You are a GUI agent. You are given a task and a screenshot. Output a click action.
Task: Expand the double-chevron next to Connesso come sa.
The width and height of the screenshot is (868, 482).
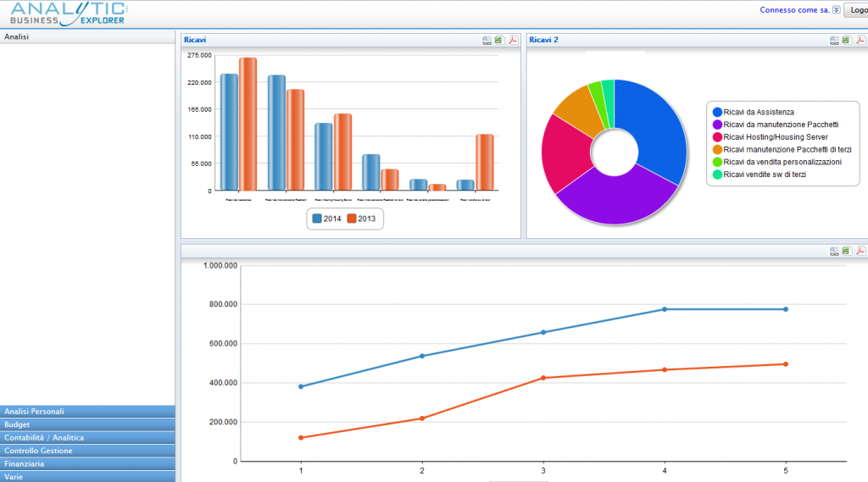click(837, 10)
